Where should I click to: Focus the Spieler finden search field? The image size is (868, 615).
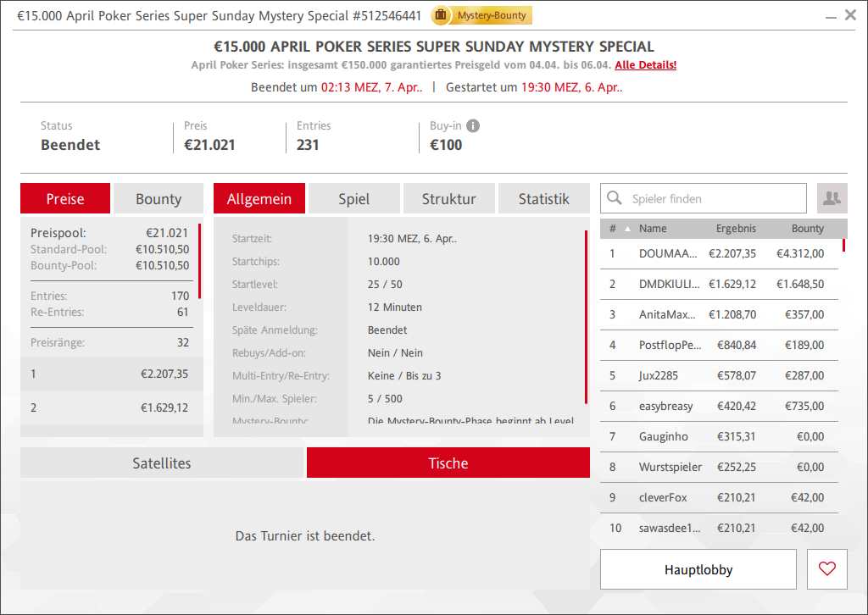tap(703, 198)
